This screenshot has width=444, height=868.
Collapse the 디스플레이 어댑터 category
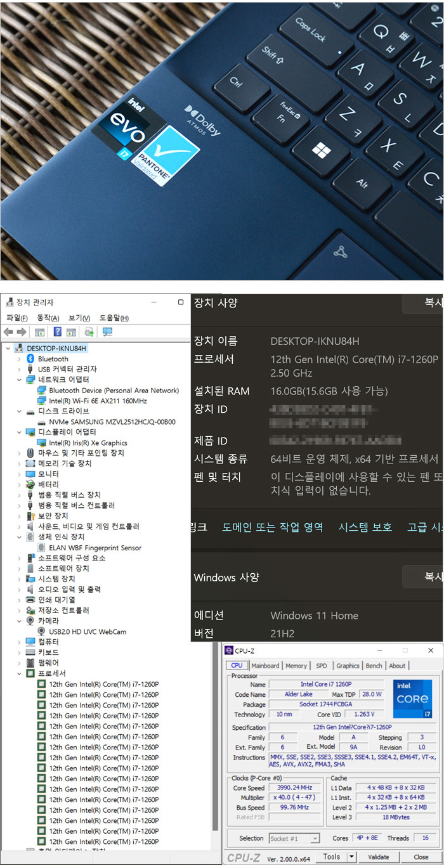20,432
